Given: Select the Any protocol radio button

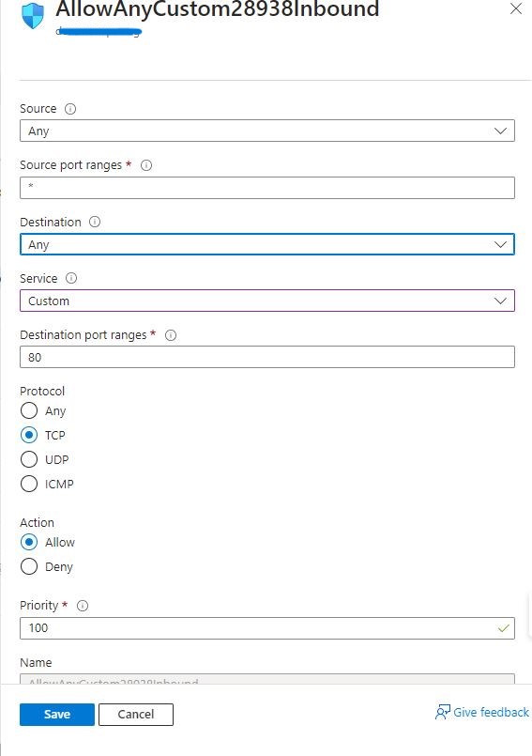Looking at the screenshot, I should click(x=29, y=410).
